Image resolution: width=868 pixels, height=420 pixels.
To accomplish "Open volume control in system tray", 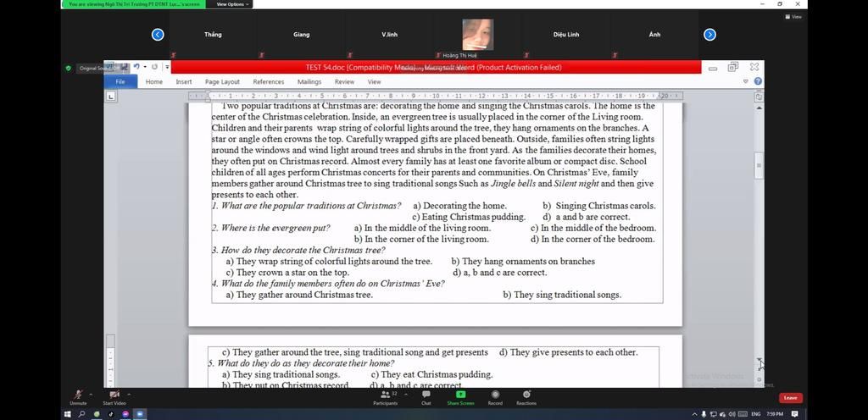I will pos(732,414).
